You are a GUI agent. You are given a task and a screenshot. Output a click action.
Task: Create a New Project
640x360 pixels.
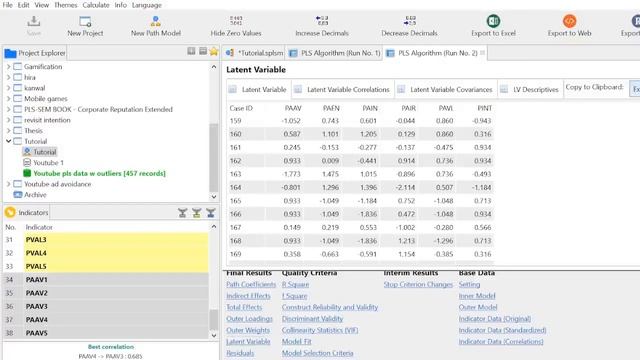click(x=85, y=27)
